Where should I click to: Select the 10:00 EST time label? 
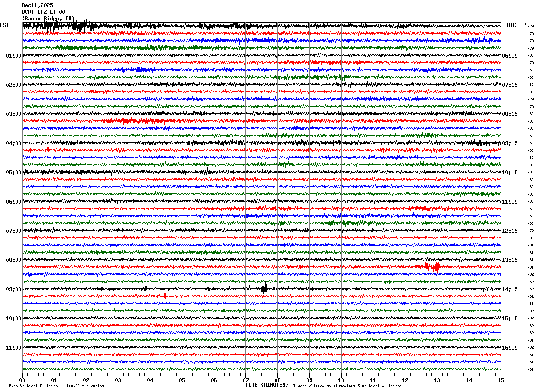tap(14, 319)
